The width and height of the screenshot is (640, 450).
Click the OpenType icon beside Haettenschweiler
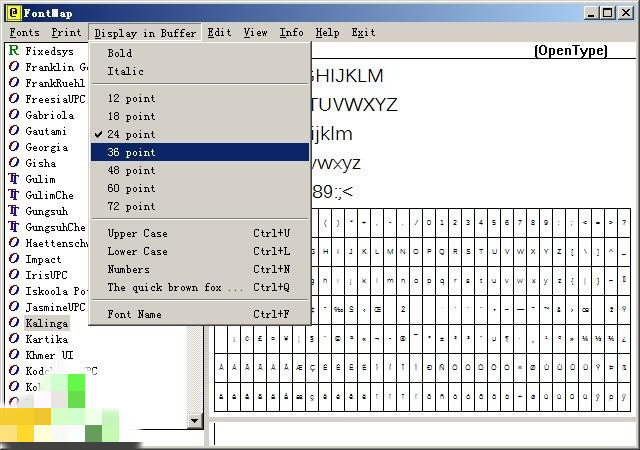click(x=14, y=243)
